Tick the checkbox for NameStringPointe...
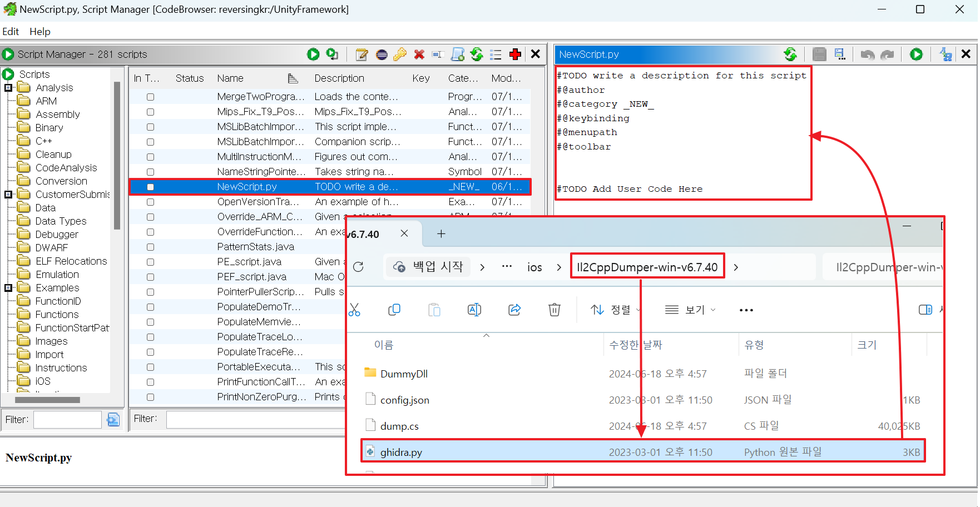980x507 pixels. click(150, 172)
